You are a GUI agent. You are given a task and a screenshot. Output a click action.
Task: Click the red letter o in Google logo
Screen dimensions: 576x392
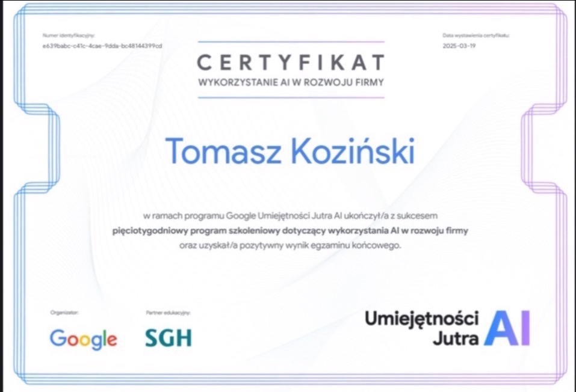tap(72, 340)
